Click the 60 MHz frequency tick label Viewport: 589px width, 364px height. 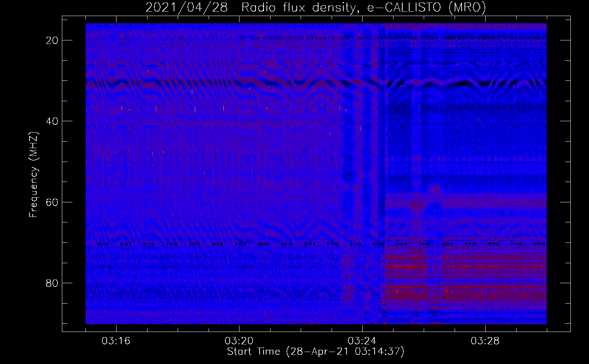[x=52, y=202]
